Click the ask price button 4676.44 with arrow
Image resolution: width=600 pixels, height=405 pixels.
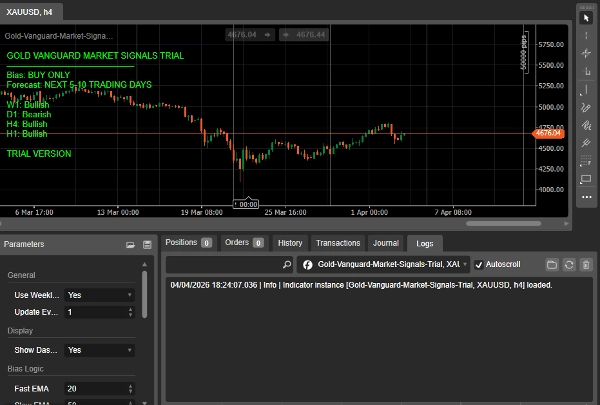tap(304, 35)
